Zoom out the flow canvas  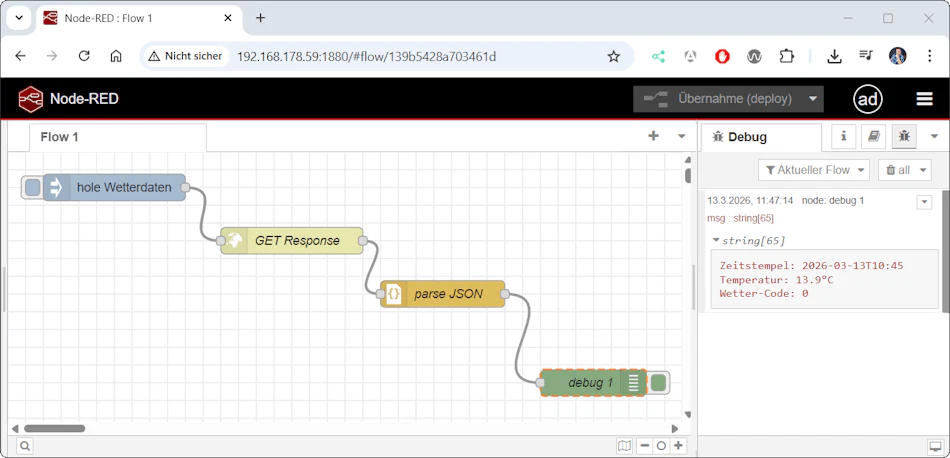(x=645, y=446)
